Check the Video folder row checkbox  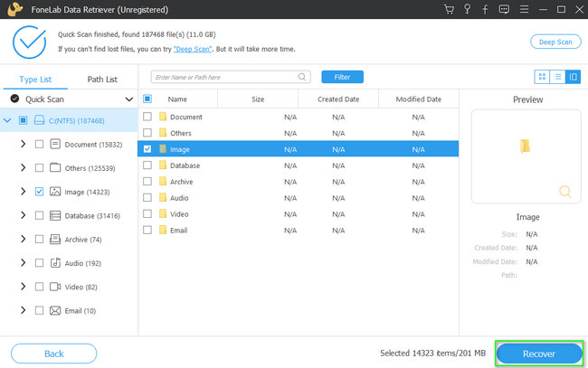click(147, 213)
